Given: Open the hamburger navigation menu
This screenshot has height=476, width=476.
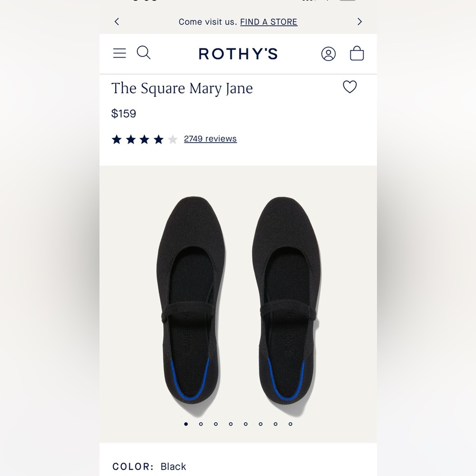Looking at the screenshot, I should 119,53.
